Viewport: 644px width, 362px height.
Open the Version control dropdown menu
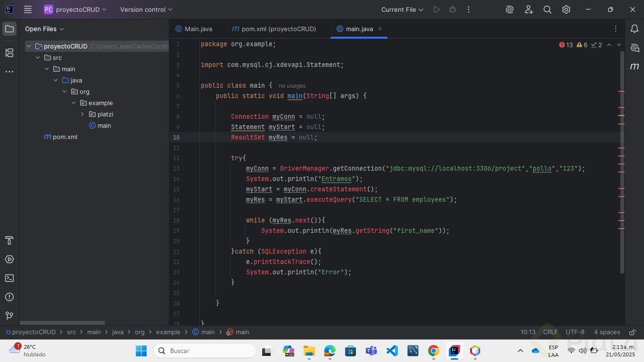point(146,9)
